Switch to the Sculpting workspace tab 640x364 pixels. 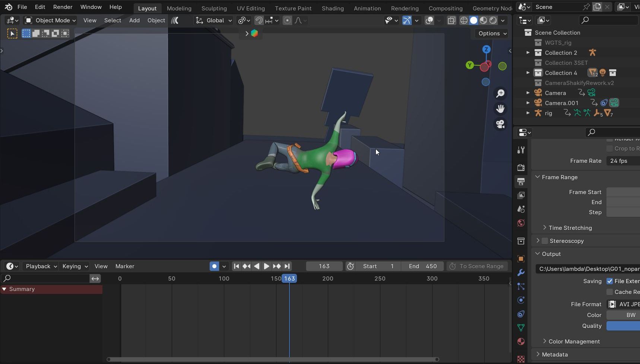point(214,8)
